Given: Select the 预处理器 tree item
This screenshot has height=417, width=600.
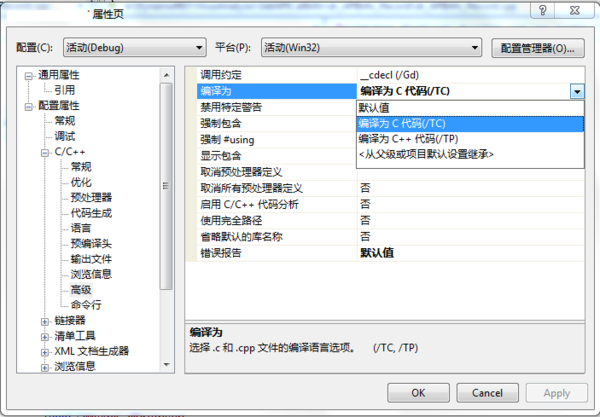Looking at the screenshot, I should [x=91, y=197].
